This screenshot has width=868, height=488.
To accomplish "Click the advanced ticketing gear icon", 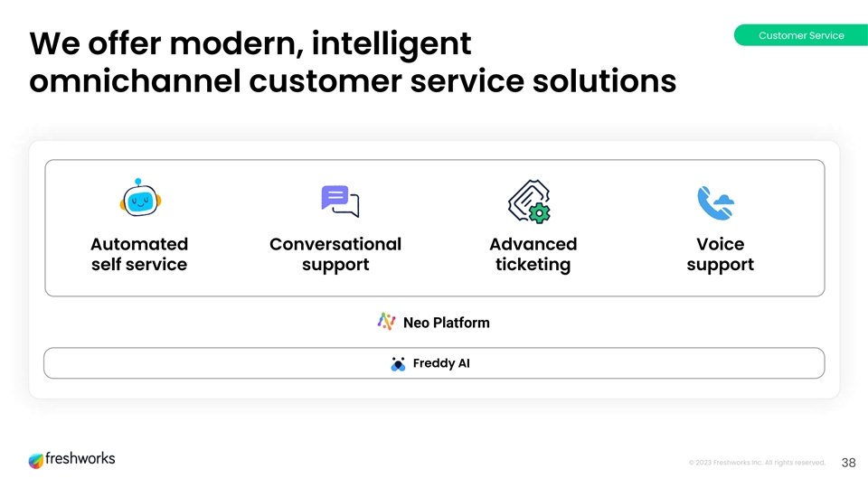I will click(x=529, y=202).
